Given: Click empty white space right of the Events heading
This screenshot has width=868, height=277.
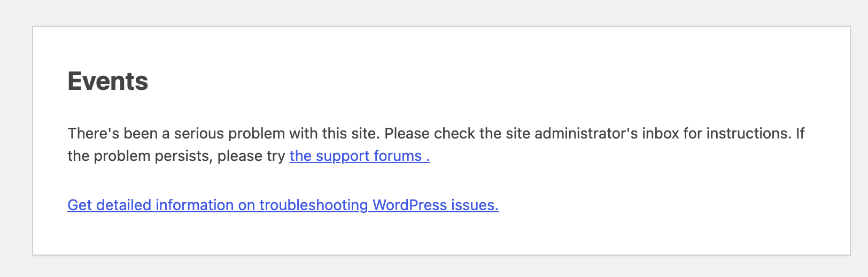Looking at the screenshot, I should 481,81.
